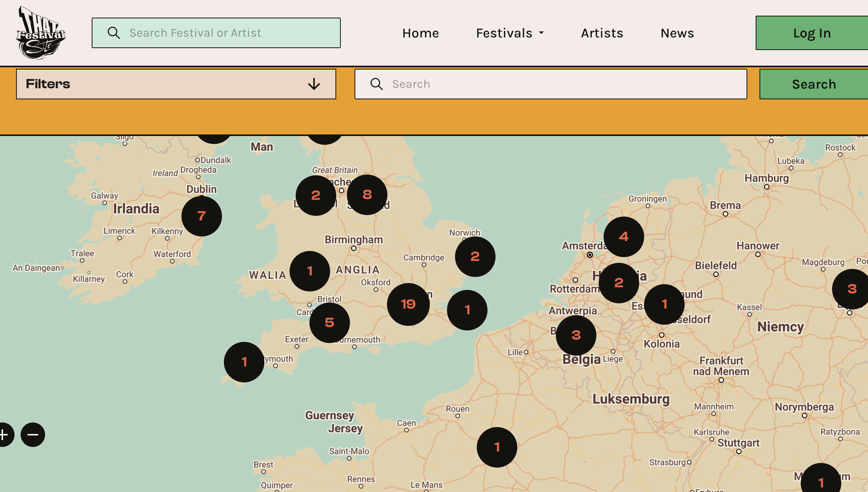Click the Niemcy country label
The image size is (868, 492).
point(781,327)
